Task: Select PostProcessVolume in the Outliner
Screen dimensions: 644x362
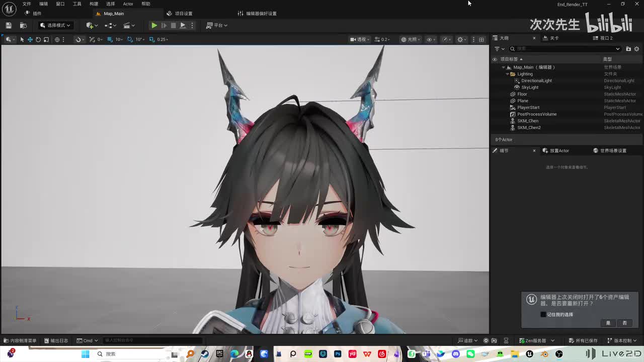Action: point(537,114)
